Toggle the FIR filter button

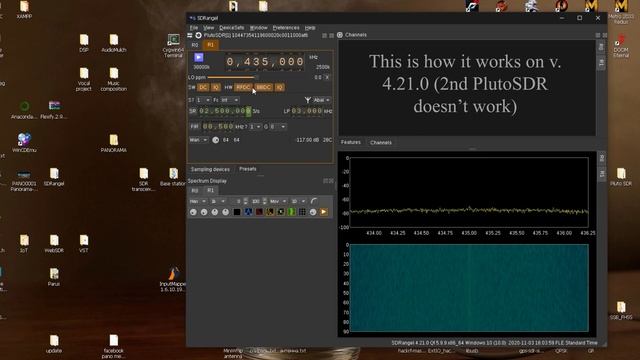point(194,127)
